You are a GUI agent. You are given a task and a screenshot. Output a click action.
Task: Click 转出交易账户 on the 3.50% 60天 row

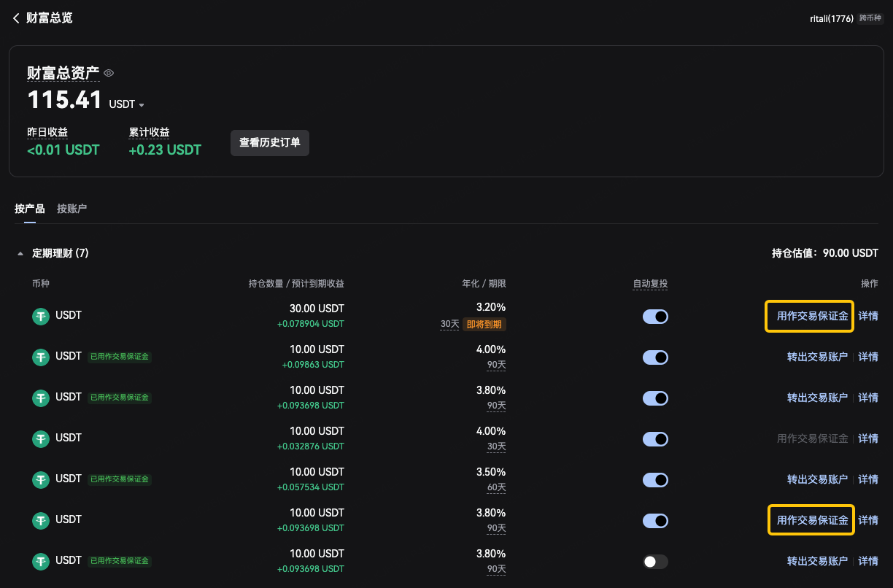(817, 479)
